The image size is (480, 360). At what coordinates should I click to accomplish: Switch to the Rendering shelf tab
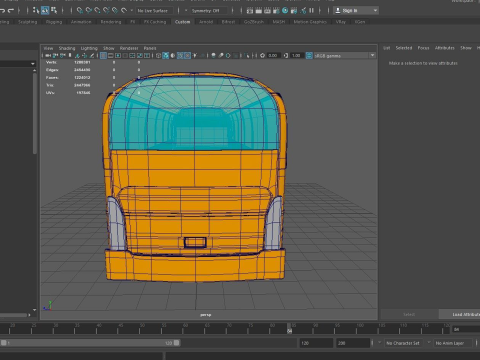(111, 22)
